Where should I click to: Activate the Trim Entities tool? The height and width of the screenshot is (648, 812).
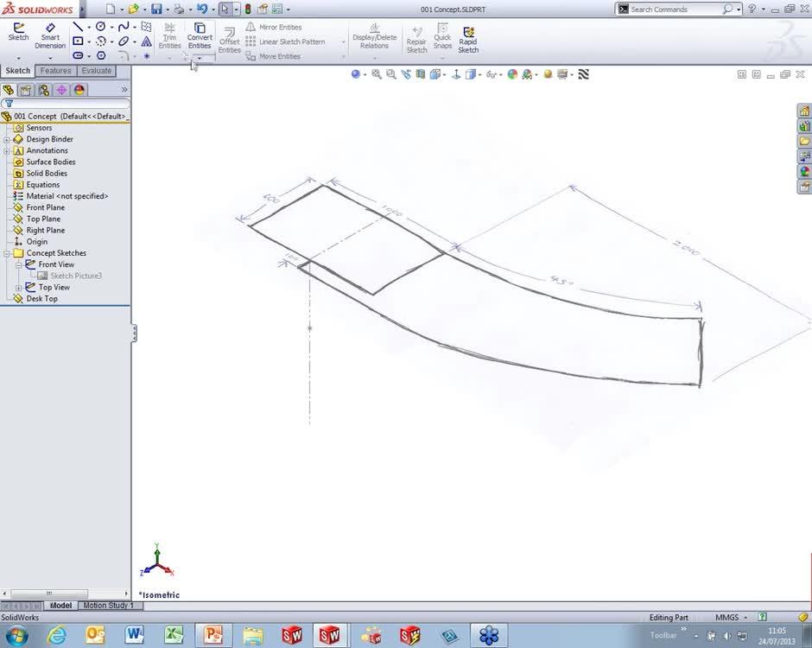click(169, 37)
